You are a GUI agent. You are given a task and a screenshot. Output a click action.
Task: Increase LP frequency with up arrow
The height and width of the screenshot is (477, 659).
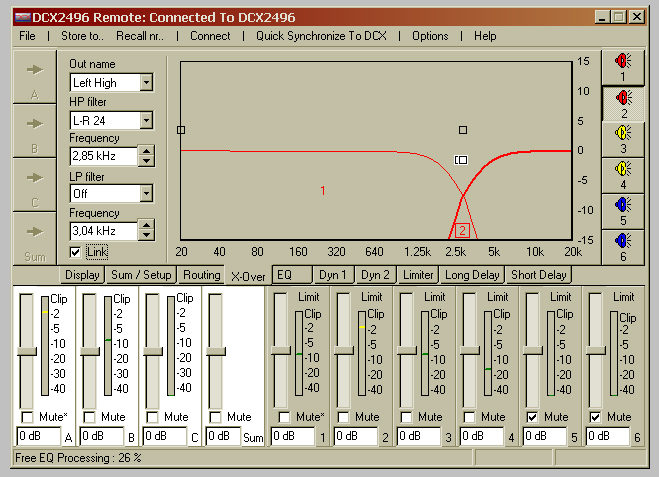point(146,225)
